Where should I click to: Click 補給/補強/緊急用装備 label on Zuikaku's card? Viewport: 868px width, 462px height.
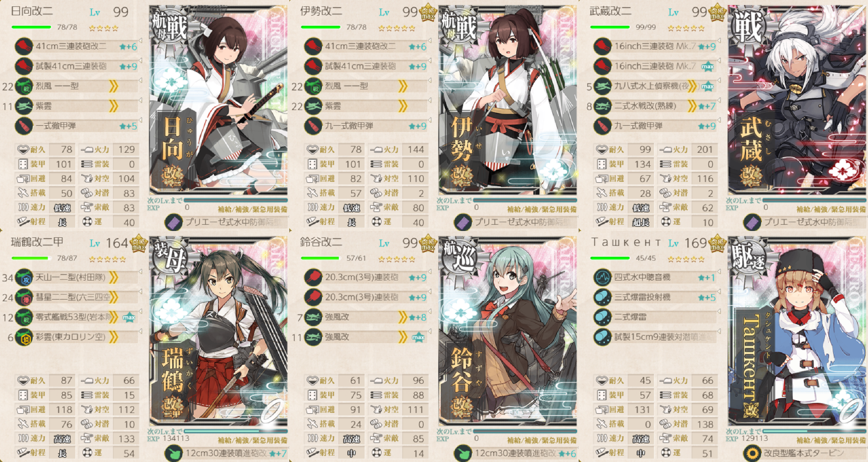tap(253, 440)
